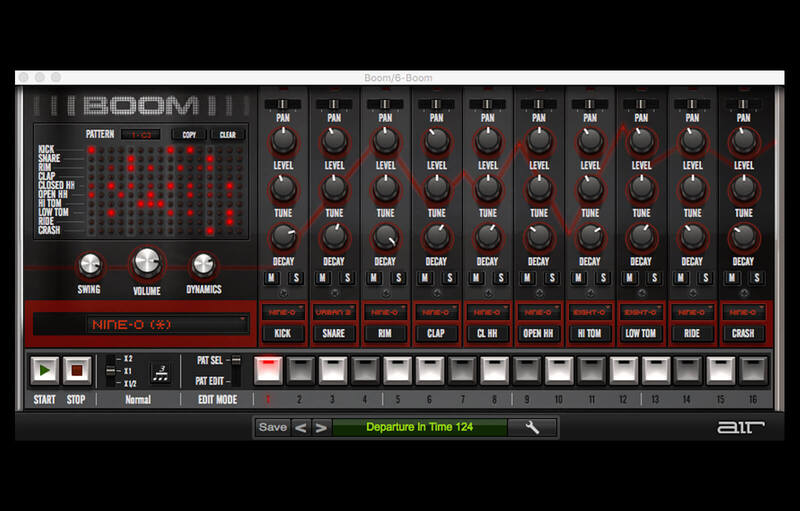Click the COPY pattern button
The image size is (800, 511).
click(189, 135)
